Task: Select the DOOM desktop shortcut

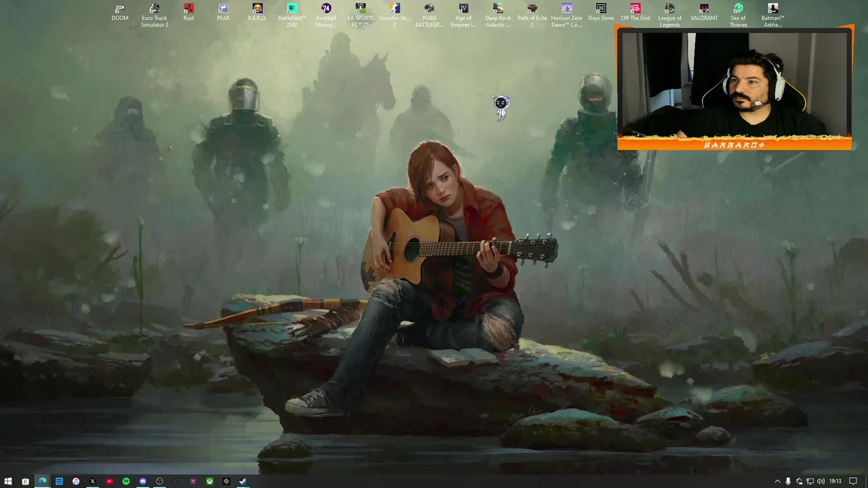Action: pos(120,12)
